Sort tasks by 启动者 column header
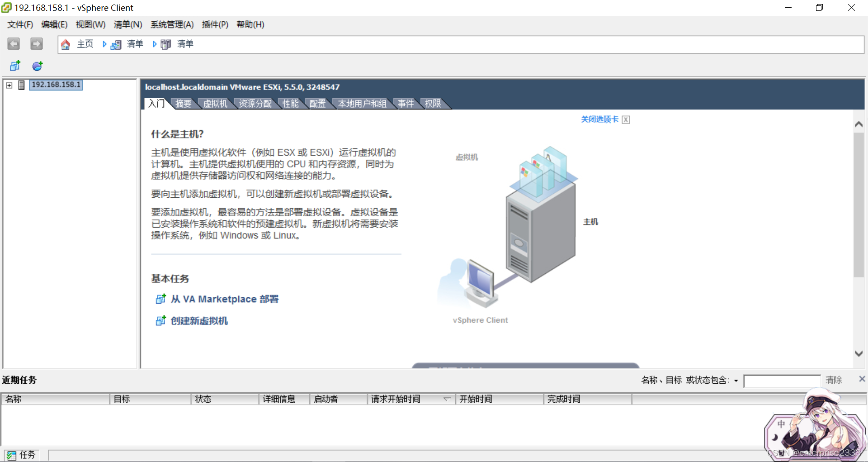 (339, 399)
